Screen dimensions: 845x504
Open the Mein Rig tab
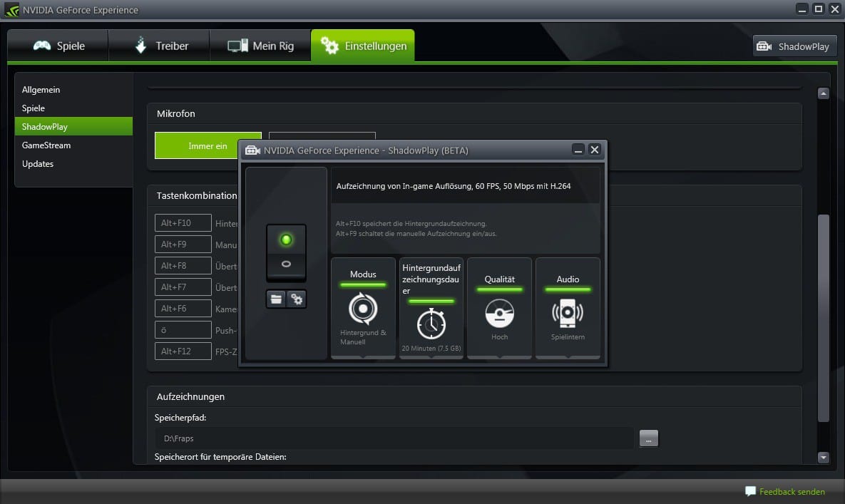point(260,46)
